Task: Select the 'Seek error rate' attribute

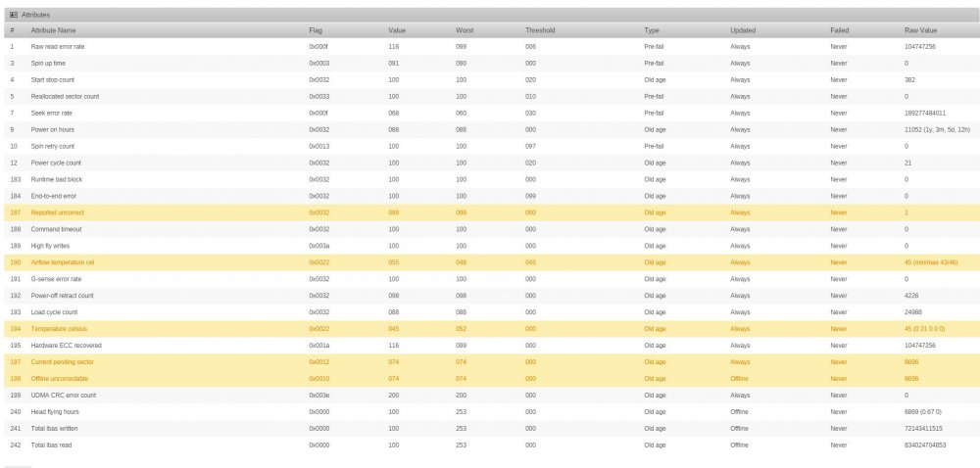Action: 51,113
